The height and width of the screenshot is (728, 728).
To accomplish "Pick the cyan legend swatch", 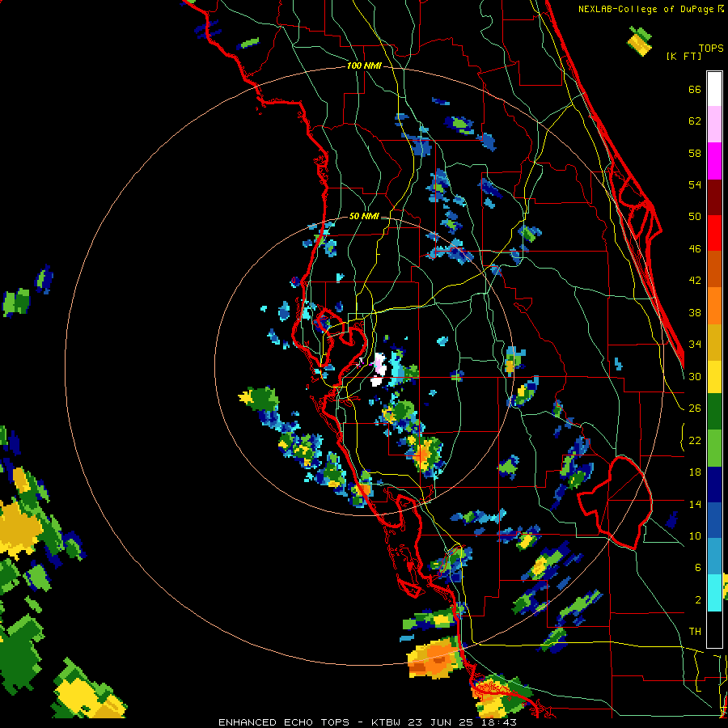I will (714, 593).
